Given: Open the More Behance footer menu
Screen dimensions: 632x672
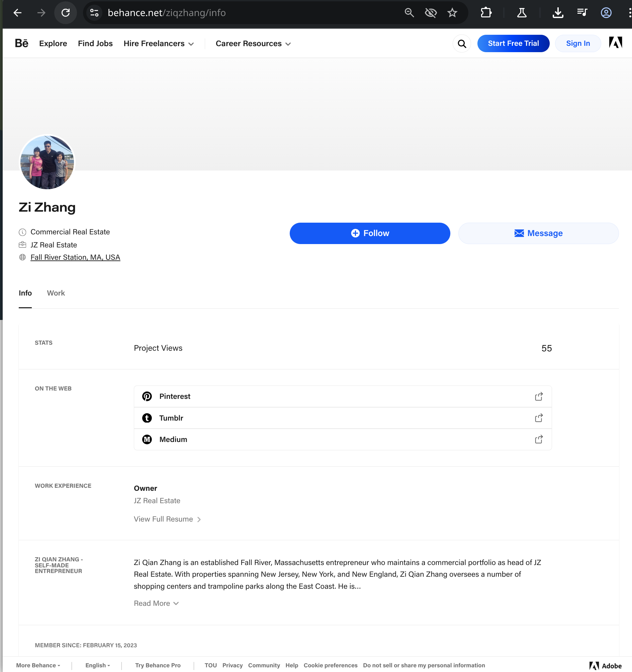Looking at the screenshot, I should (38, 665).
